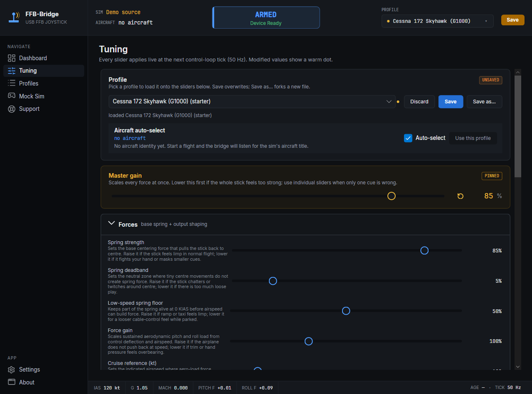Viewport: 532px width, 394px height.
Task: Click the Settings gear icon
Action: (12, 370)
